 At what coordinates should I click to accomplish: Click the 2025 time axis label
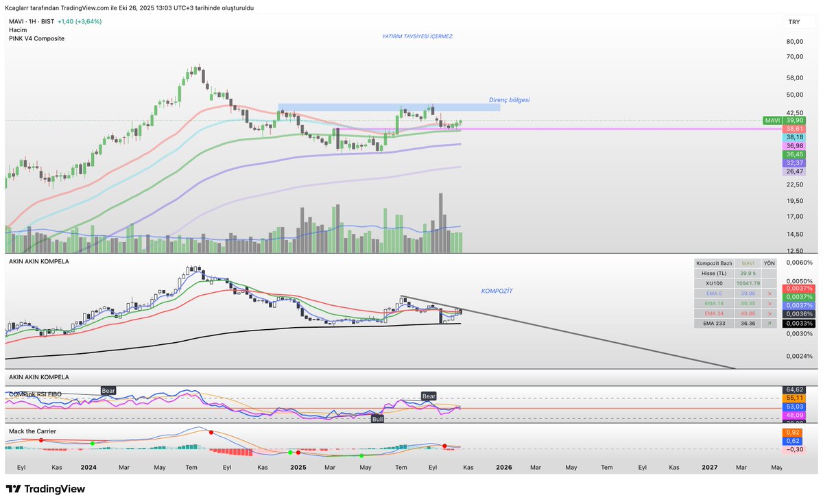click(298, 467)
